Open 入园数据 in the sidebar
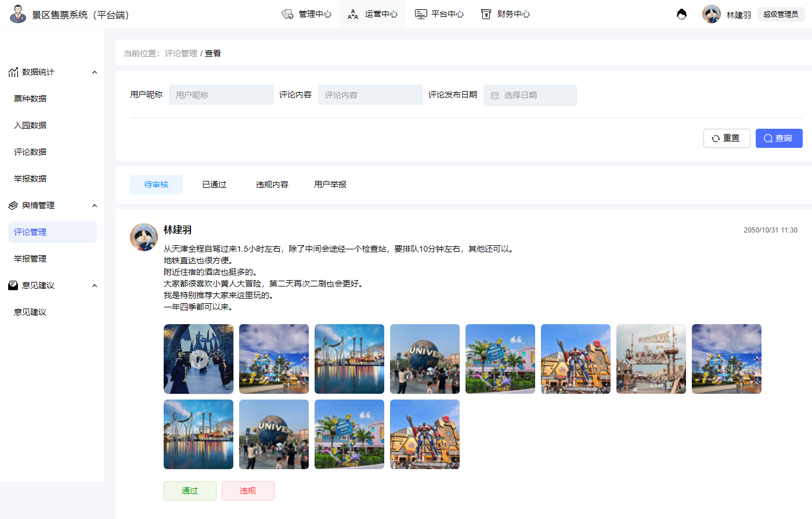 30,125
